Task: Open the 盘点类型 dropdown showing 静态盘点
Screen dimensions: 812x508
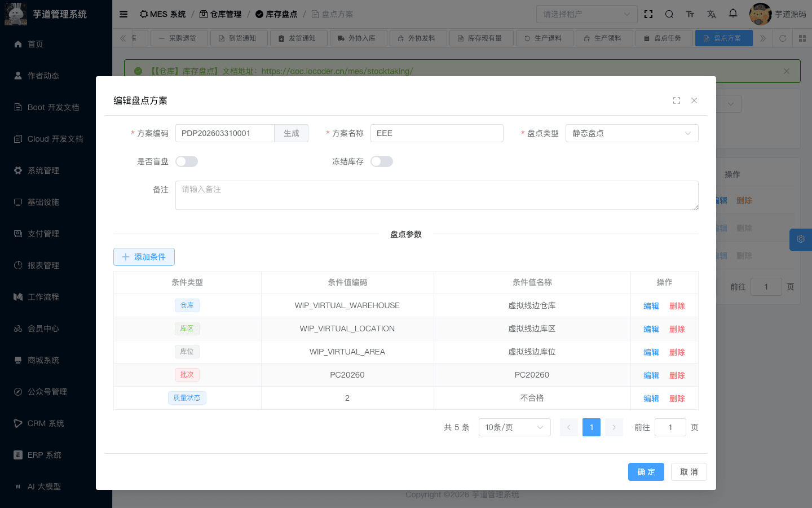Action: click(632, 133)
